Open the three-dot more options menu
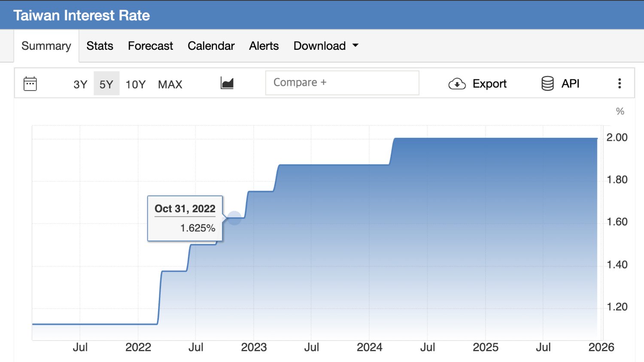Viewport: 644px width, 362px height. coord(619,83)
